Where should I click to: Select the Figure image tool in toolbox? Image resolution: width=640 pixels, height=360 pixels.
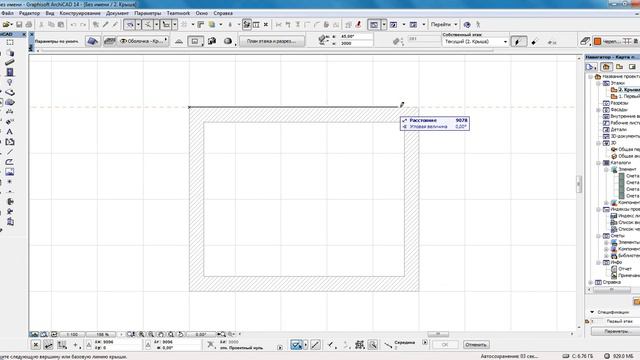(10, 172)
